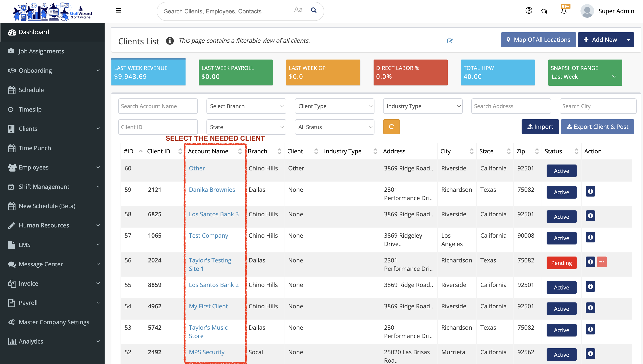Open the chat messages icon
The image size is (643, 364).
click(x=544, y=11)
